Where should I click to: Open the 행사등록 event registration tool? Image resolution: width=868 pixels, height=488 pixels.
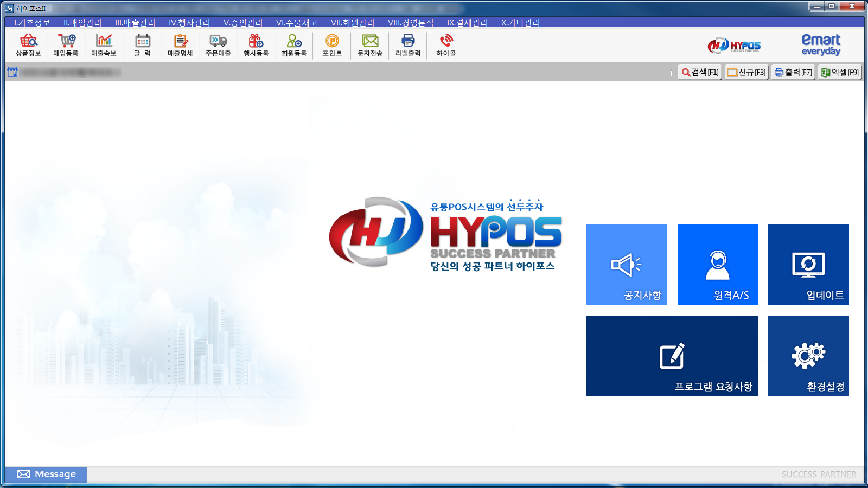tap(256, 46)
